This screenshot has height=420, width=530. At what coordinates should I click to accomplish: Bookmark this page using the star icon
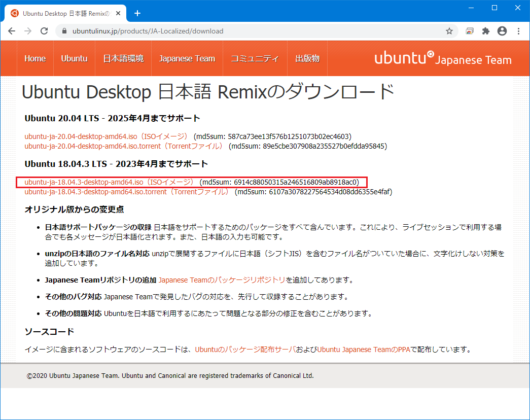pyautogui.click(x=448, y=31)
